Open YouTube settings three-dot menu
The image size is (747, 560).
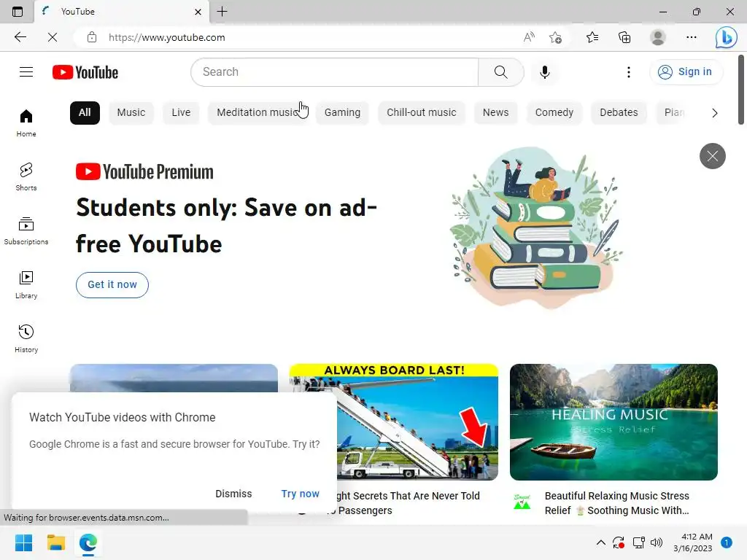pos(628,72)
